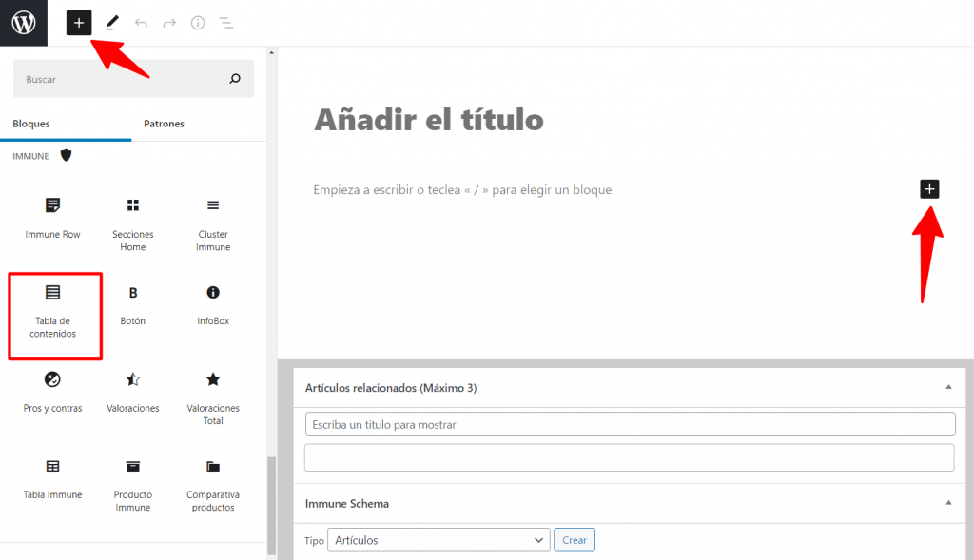Click the WordPress logo icon
This screenshot has height=560, width=974.
[x=23, y=23]
